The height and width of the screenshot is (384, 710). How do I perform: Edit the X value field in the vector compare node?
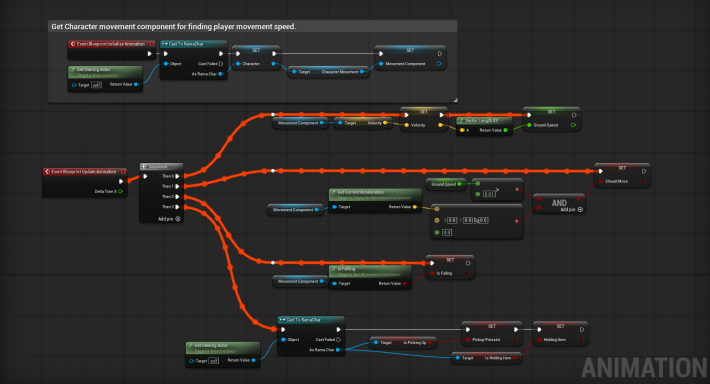[x=451, y=221]
